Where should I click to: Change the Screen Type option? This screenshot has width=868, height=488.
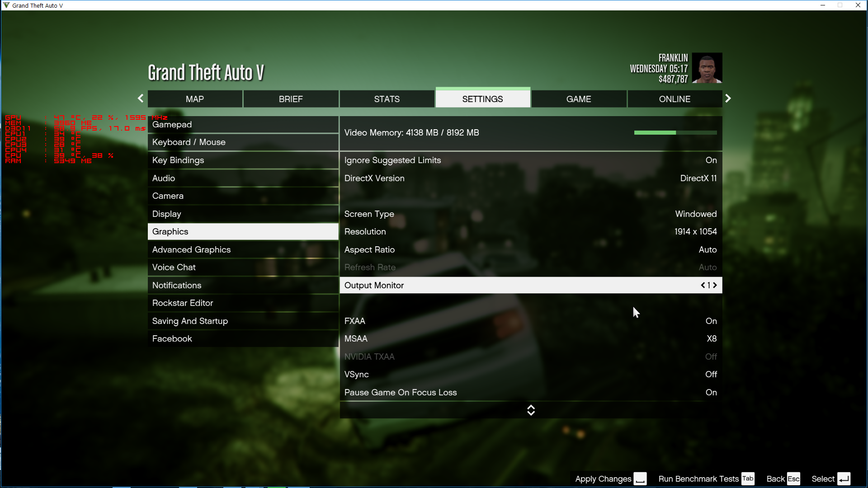[531, 214]
